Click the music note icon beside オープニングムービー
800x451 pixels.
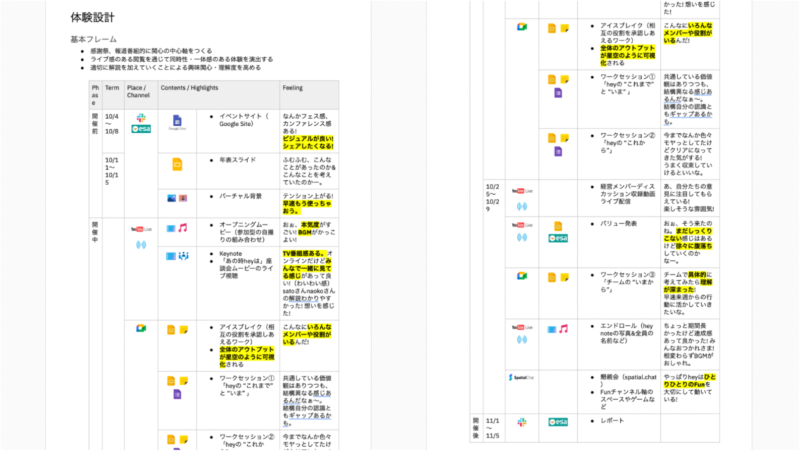pyautogui.click(x=183, y=228)
